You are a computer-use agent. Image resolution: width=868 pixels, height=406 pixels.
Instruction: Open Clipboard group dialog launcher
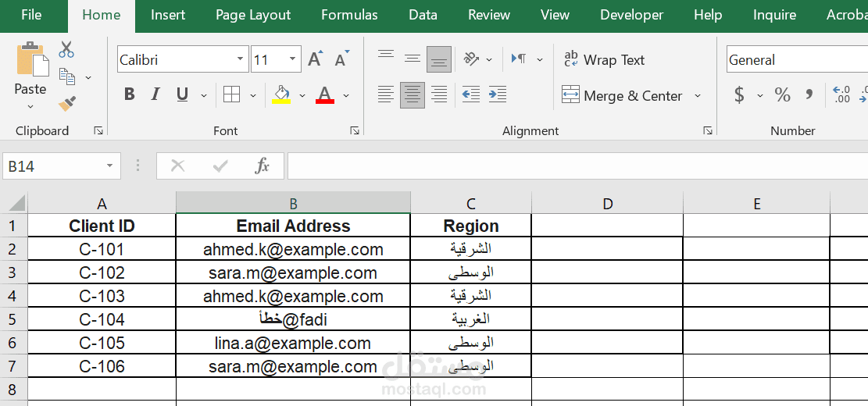[98, 130]
